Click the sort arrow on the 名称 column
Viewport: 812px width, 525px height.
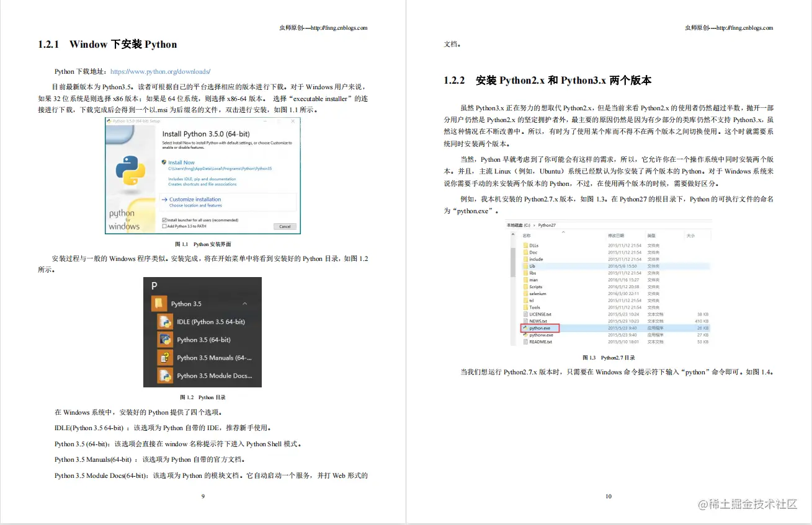tap(564, 232)
